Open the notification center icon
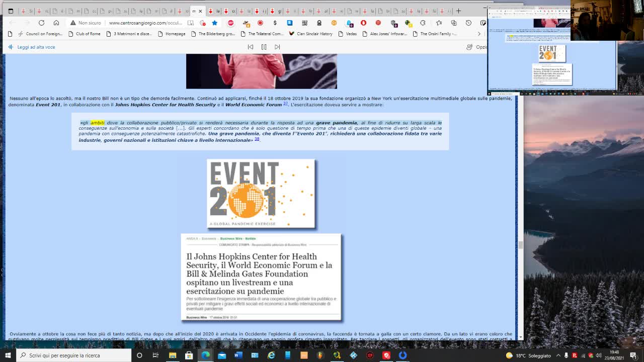Image resolution: width=644 pixels, height=362 pixels. pyautogui.click(x=633, y=355)
